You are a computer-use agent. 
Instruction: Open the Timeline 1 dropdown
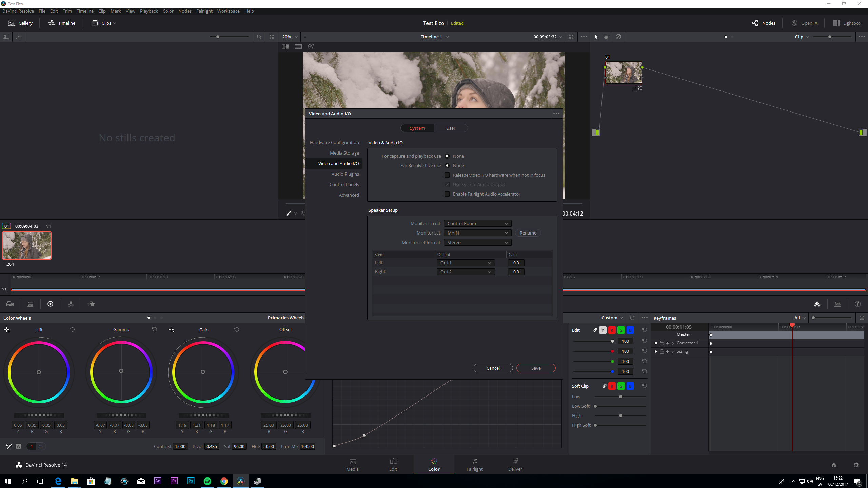(x=434, y=37)
